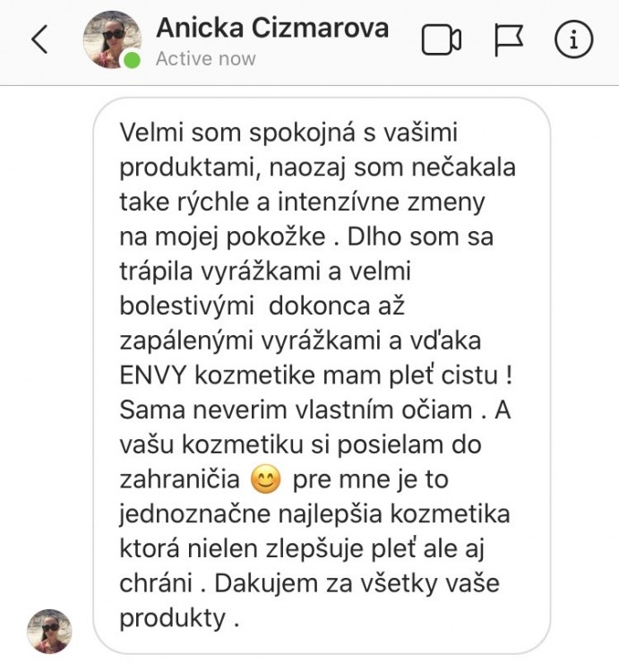Open Anicka's profile picture in header
Viewport: 619px width, 672px height.
(x=112, y=39)
